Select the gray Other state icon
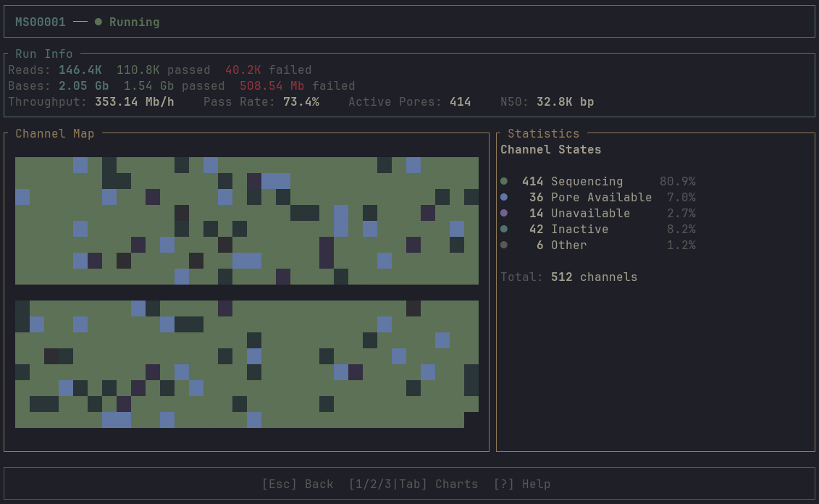The width and height of the screenshot is (819, 504). pos(505,245)
